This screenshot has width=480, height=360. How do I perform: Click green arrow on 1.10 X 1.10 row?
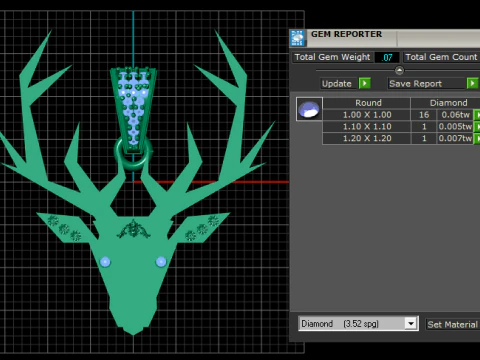click(477, 127)
